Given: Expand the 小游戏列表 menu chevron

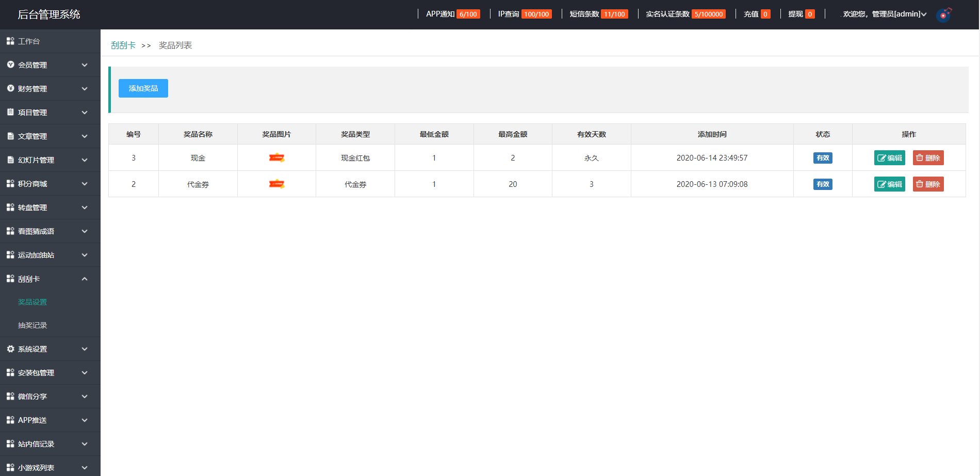Looking at the screenshot, I should (85, 468).
